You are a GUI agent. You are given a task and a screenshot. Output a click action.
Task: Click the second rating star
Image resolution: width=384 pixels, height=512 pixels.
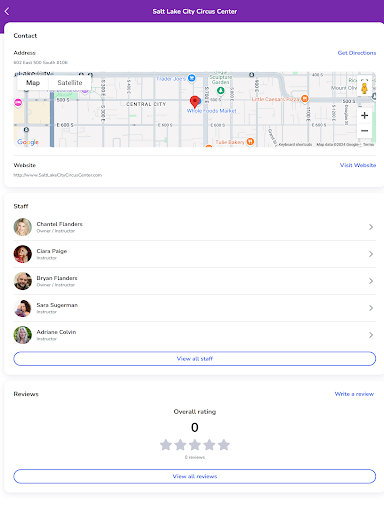(x=180, y=445)
